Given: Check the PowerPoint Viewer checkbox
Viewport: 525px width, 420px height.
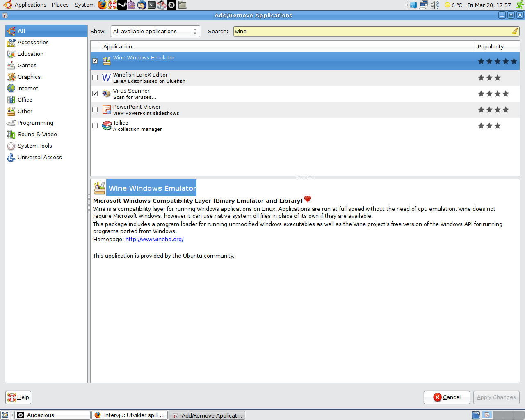Looking at the screenshot, I should tap(95, 110).
